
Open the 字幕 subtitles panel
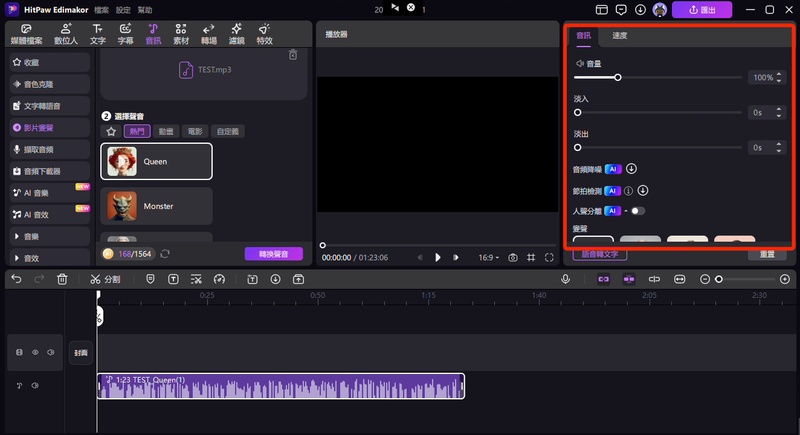126,34
